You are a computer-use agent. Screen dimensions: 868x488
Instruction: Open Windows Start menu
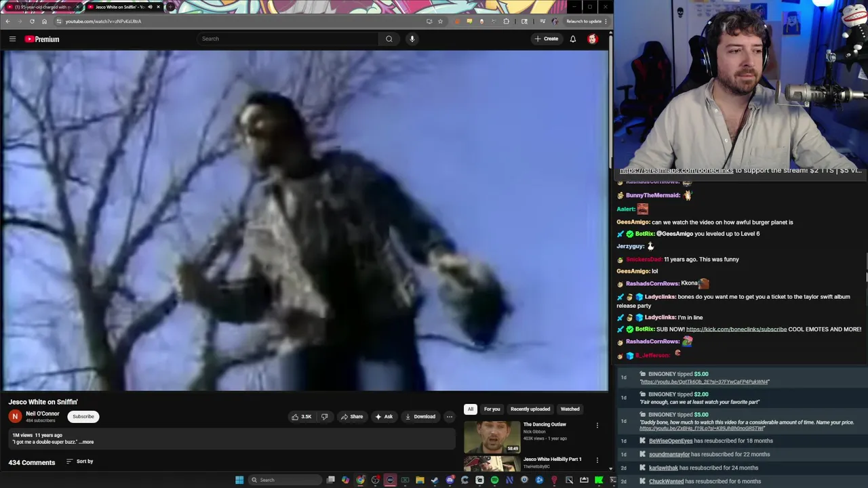[239, 480]
